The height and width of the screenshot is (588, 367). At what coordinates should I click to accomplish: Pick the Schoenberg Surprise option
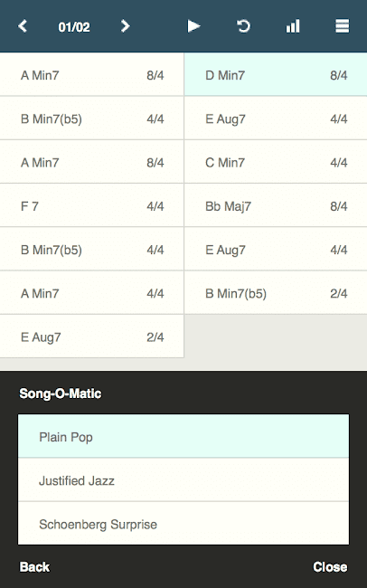[x=183, y=524]
